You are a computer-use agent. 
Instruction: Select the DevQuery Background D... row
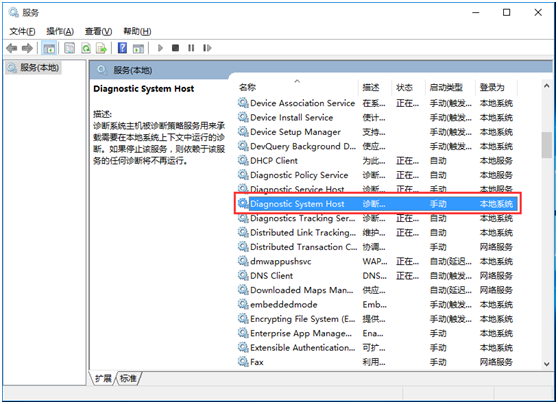tap(377, 146)
